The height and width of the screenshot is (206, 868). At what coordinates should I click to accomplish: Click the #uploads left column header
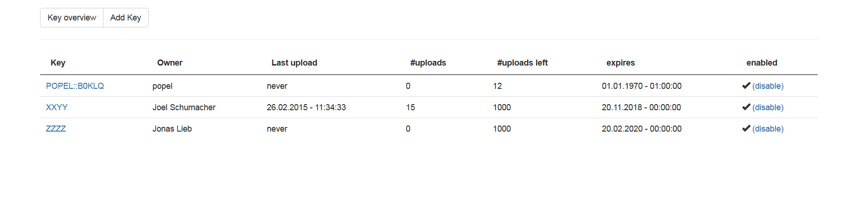click(x=522, y=63)
